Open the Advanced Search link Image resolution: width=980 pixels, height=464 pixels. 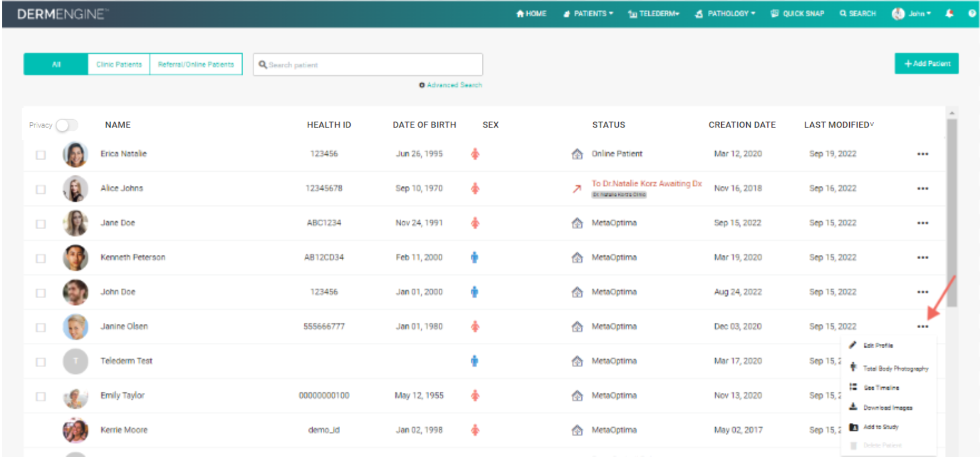tap(454, 85)
